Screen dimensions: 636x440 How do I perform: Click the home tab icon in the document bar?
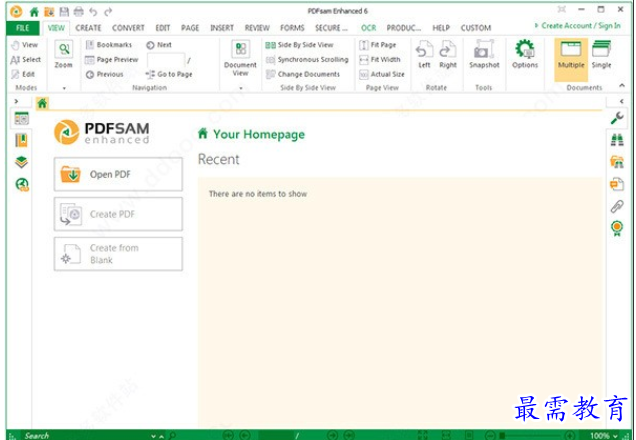(x=42, y=103)
